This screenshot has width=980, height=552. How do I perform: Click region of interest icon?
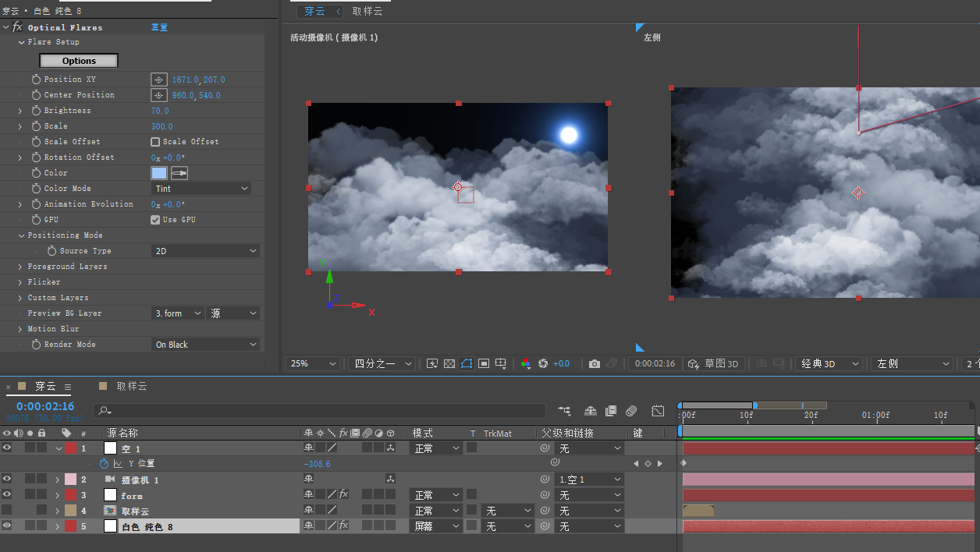coord(484,363)
